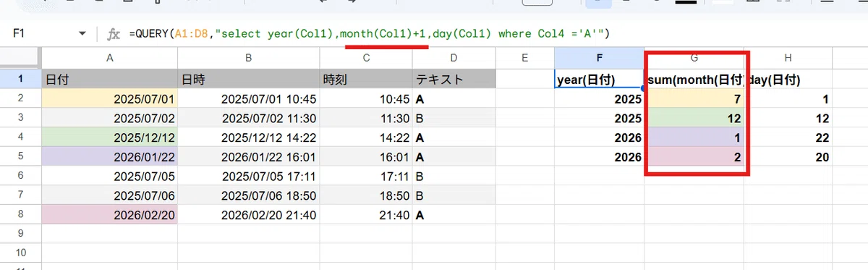Click cell F1 'year(日付)'
This screenshot has width=868, height=270.
pyautogui.click(x=599, y=79)
